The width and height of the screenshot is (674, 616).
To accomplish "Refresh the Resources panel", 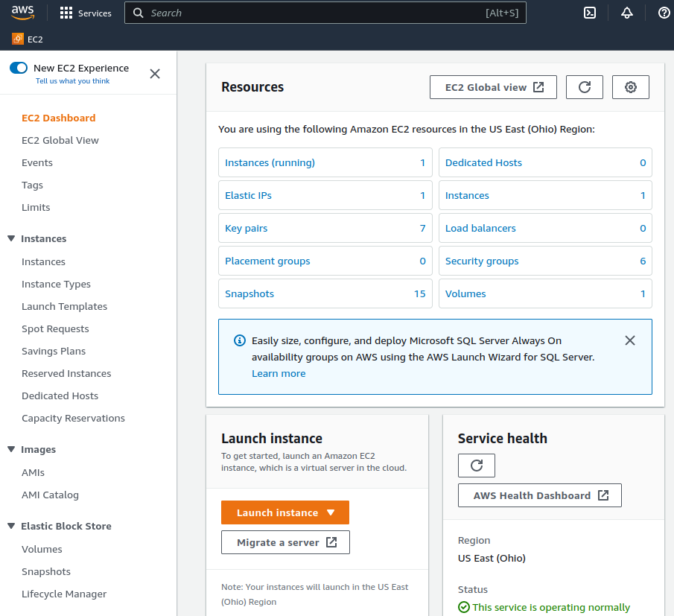I will coord(585,87).
